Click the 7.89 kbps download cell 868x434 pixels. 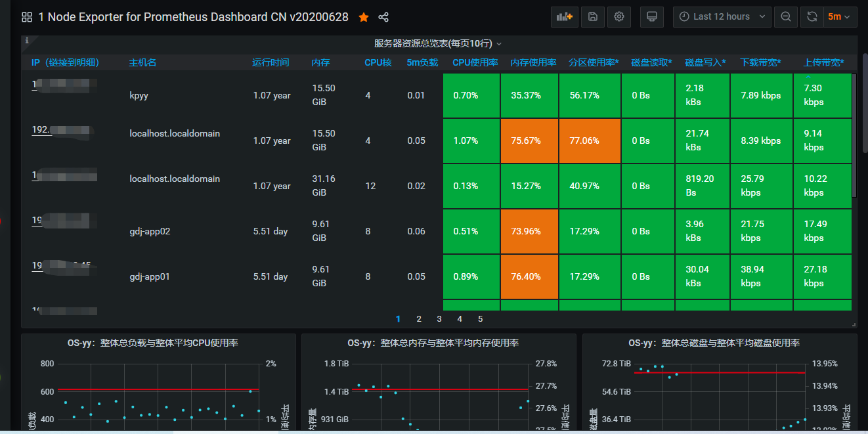click(x=760, y=95)
